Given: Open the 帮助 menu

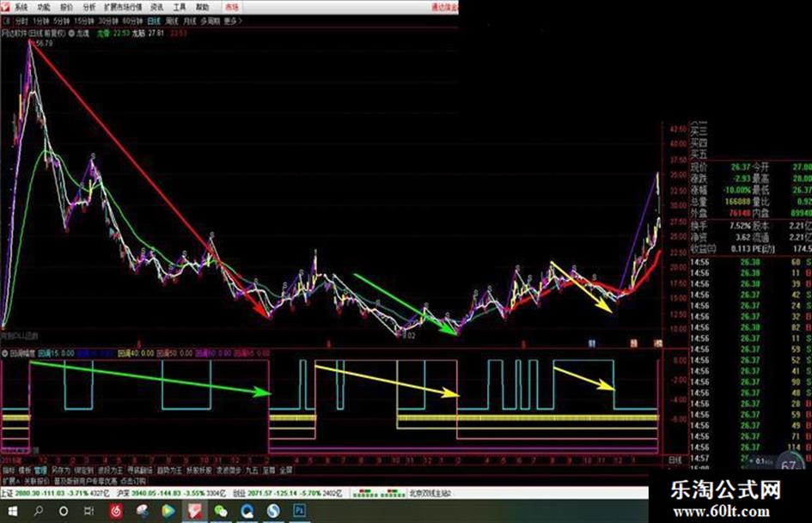Looking at the screenshot, I should [x=203, y=7].
